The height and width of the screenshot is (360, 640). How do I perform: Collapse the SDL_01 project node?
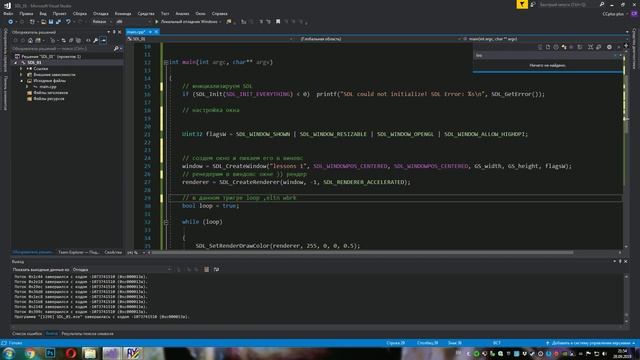[16, 63]
